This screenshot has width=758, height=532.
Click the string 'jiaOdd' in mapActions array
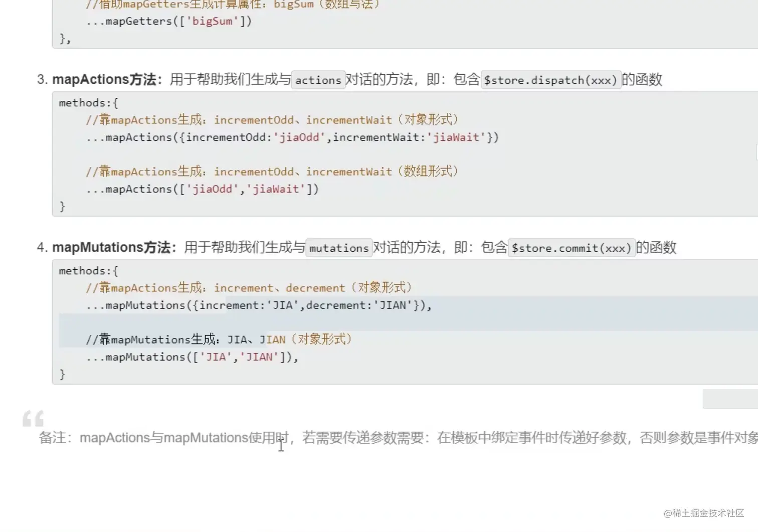point(213,189)
